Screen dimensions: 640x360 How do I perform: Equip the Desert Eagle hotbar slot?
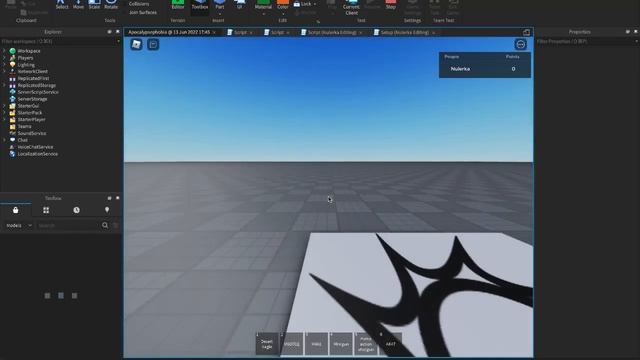tap(267, 344)
